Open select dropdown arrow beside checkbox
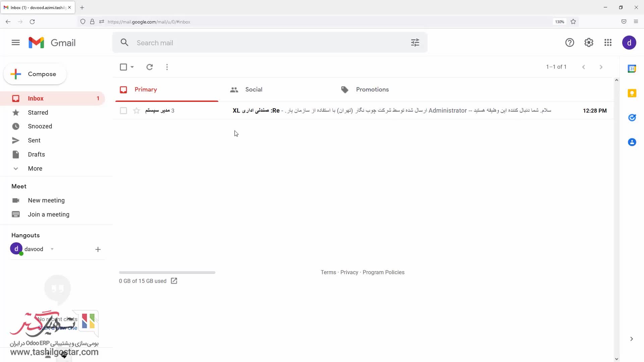The image size is (644, 362). [x=132, y=67]
